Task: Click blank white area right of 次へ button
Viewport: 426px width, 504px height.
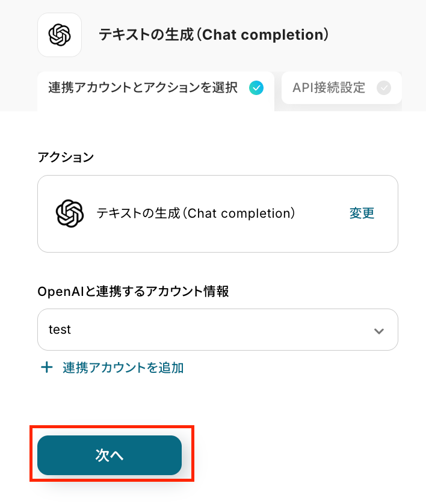Action: click(x=301, y=455)
